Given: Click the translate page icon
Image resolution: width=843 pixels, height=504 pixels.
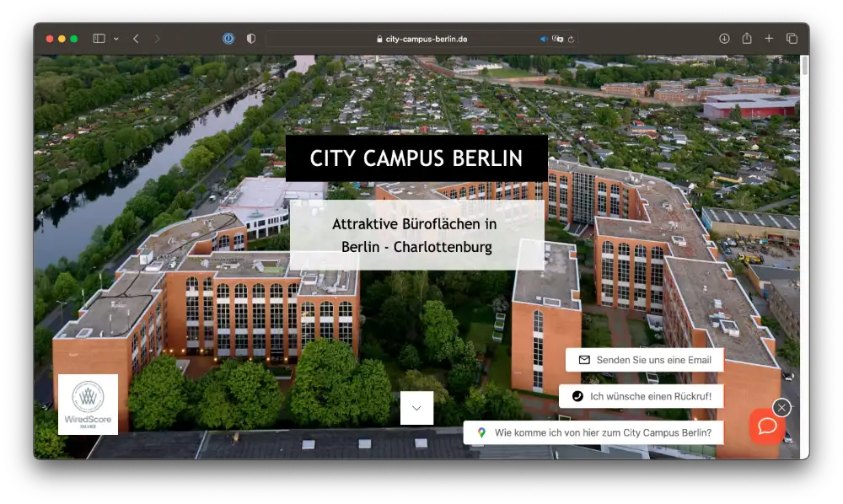Looking at the screenshot, I should 557,39.
